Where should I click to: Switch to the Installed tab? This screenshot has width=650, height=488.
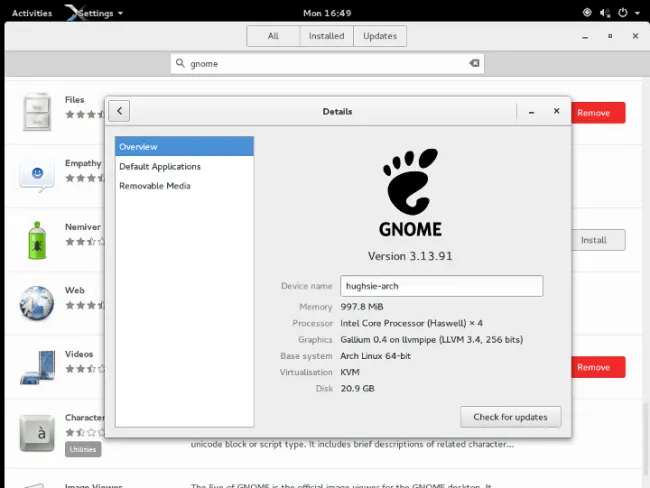point(326,36)
